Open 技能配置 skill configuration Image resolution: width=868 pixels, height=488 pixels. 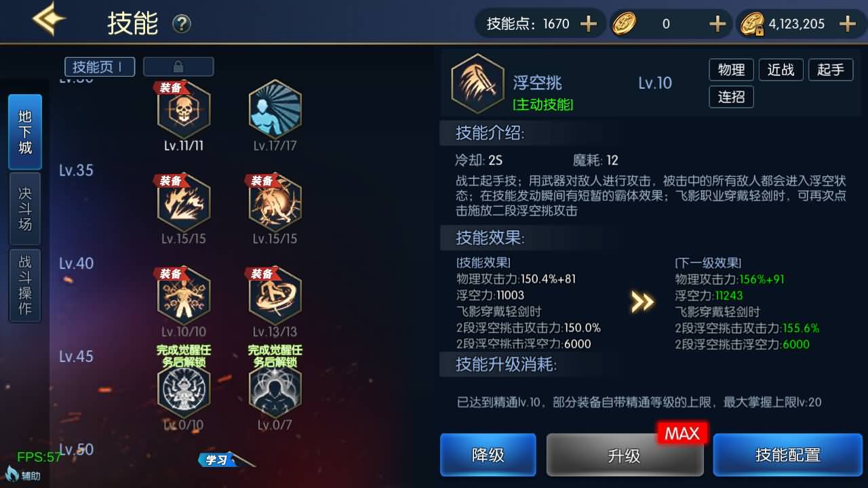(x=788, y=455)
